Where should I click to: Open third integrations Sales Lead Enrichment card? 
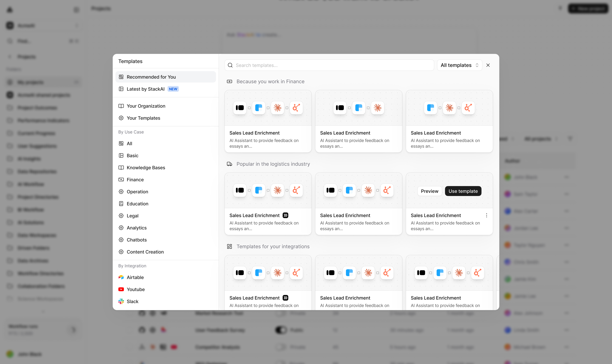pos(449,283)
